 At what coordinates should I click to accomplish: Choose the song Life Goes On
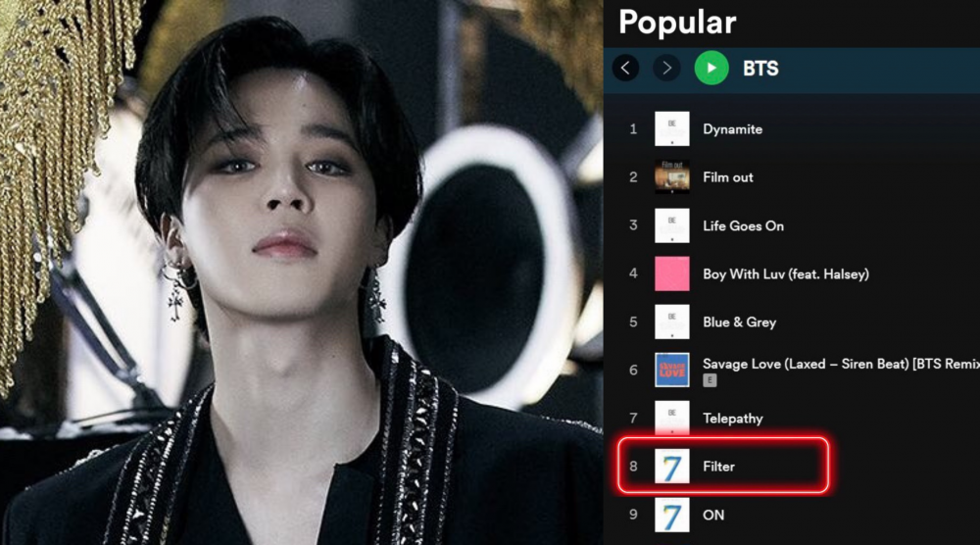[743, 225]
